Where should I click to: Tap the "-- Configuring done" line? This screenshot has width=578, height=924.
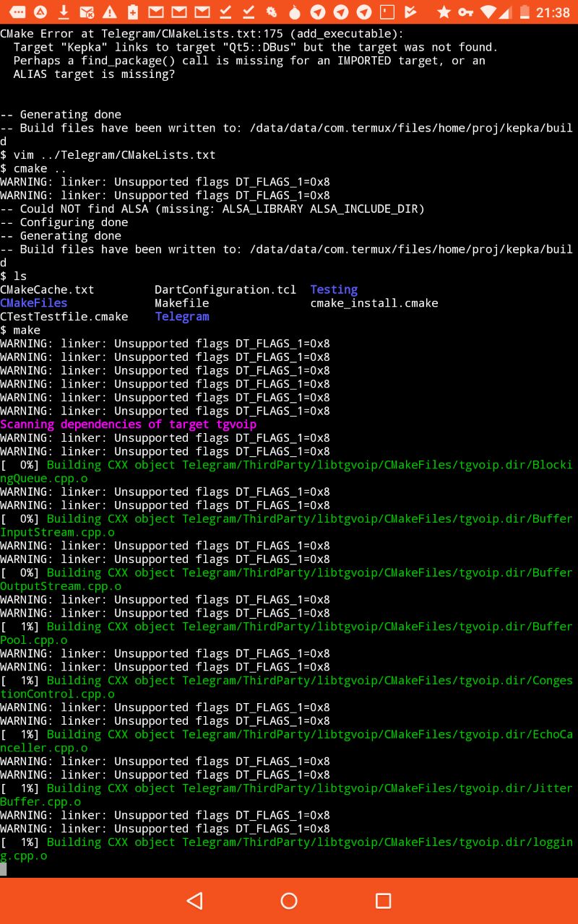pos(64,222)
